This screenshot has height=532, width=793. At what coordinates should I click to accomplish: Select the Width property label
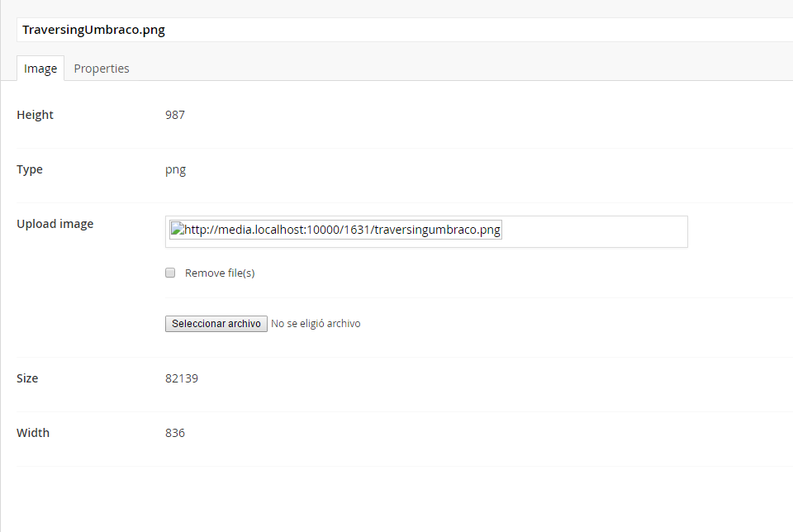pos(33,433)
